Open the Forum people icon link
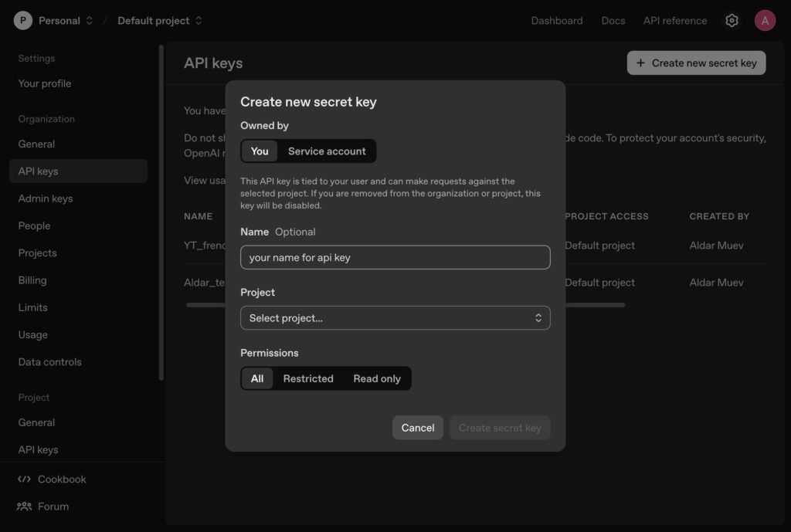 [x=25, y=507]
